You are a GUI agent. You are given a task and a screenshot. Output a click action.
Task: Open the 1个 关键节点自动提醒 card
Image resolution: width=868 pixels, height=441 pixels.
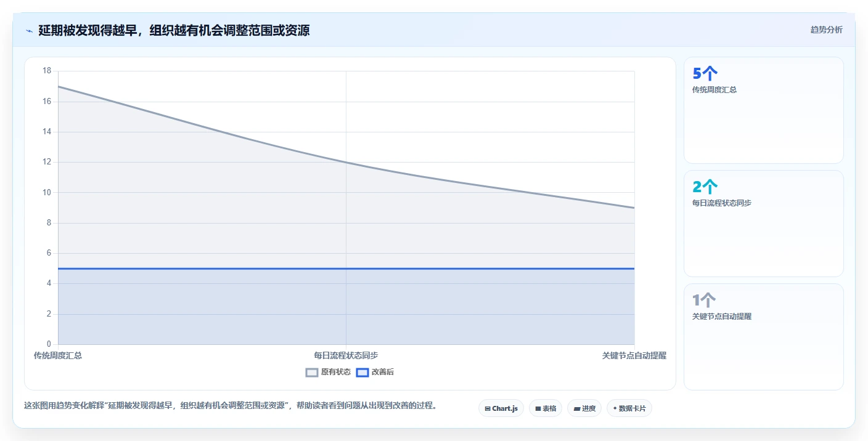pyautogui.click(x=764, y=337)
